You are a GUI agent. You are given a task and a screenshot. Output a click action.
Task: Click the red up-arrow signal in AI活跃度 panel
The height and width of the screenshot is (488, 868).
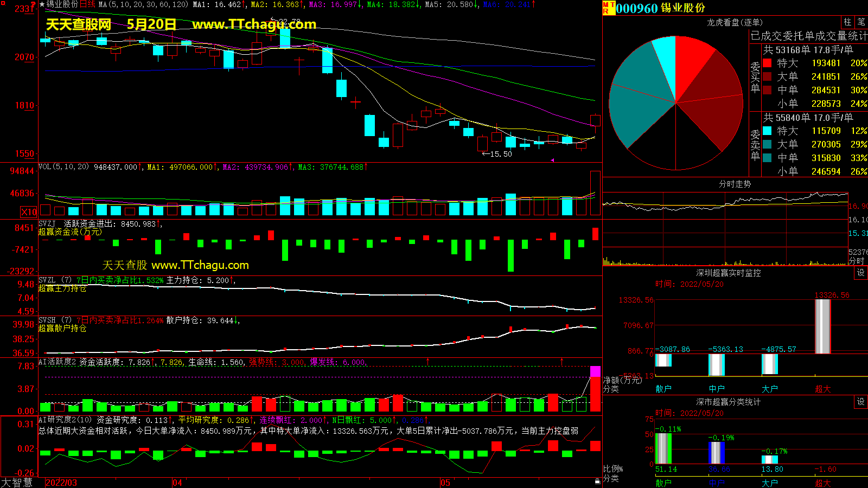(x=427, y=361)
